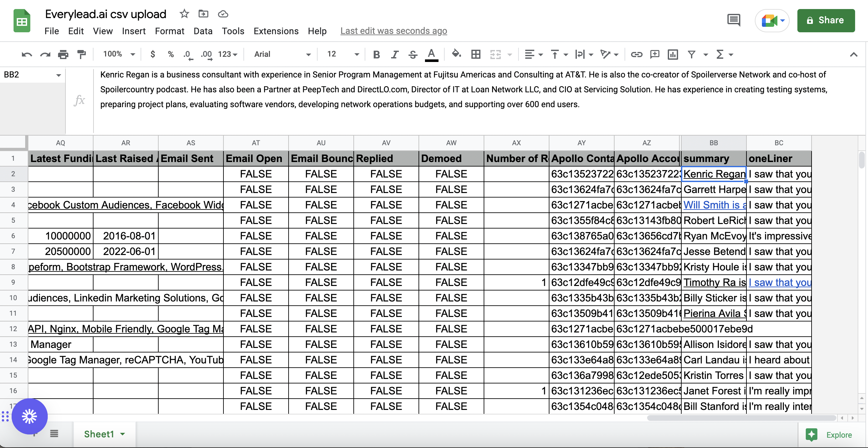Check cloud document status icon

pyautogui.click(x=223, y=14)
